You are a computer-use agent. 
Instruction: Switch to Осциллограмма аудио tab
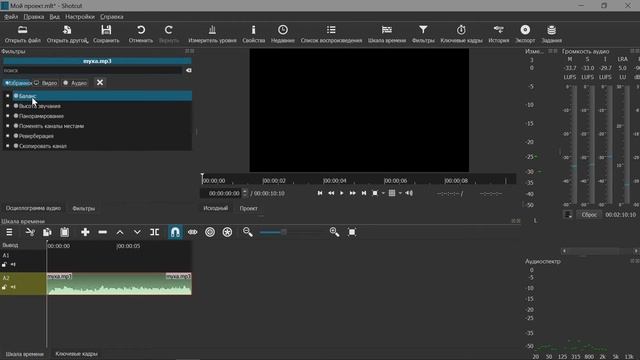pos(33,208)
